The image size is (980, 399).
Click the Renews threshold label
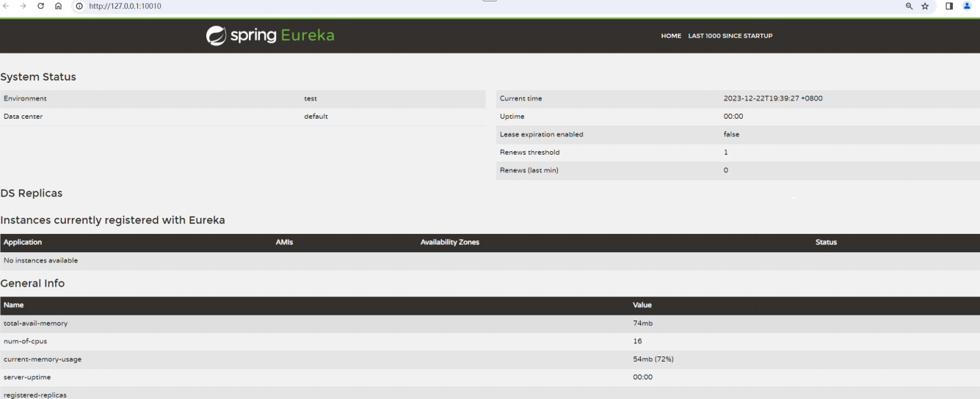[529, 153]
